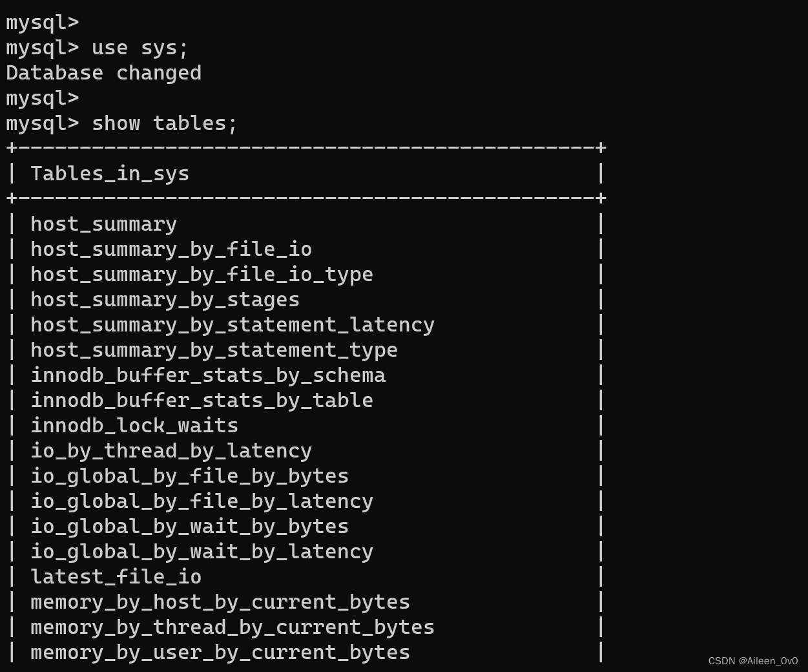
Task: Select the host_summary_by_stages entry
Action: pyautogui.click(x=165, y=300)
